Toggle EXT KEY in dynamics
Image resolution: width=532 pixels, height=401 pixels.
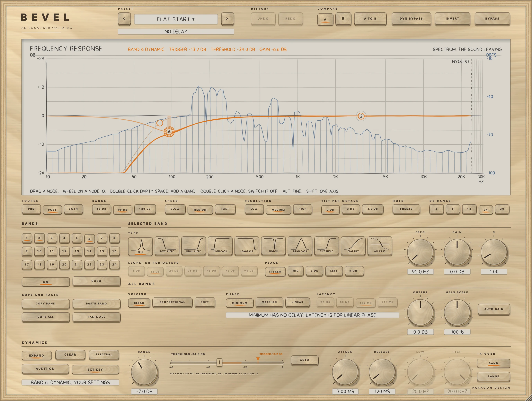coord(95,369)
